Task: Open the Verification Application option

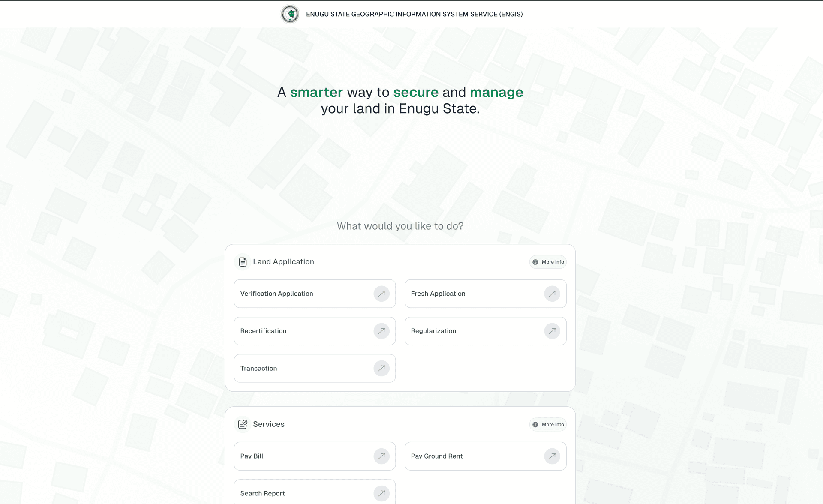Action: [x=277, y=294]
